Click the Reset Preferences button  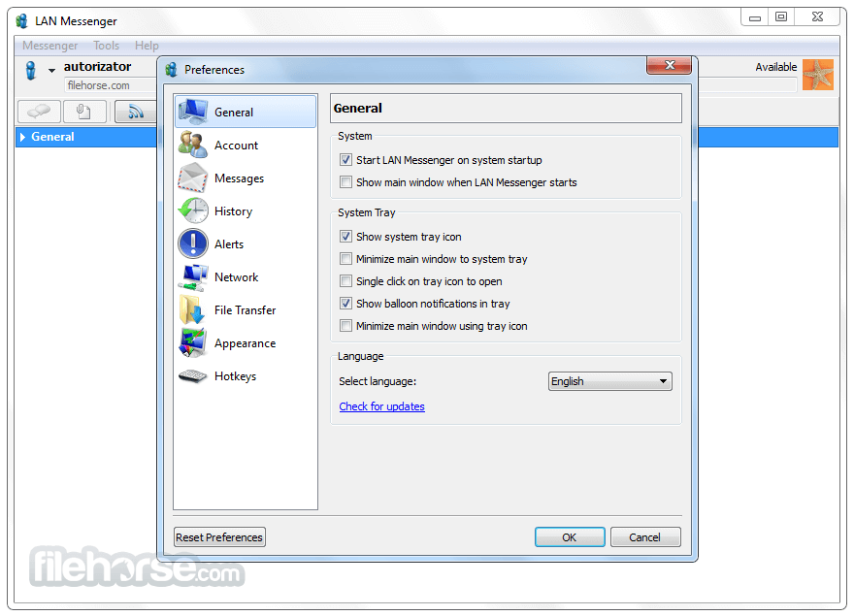[219, 537]
